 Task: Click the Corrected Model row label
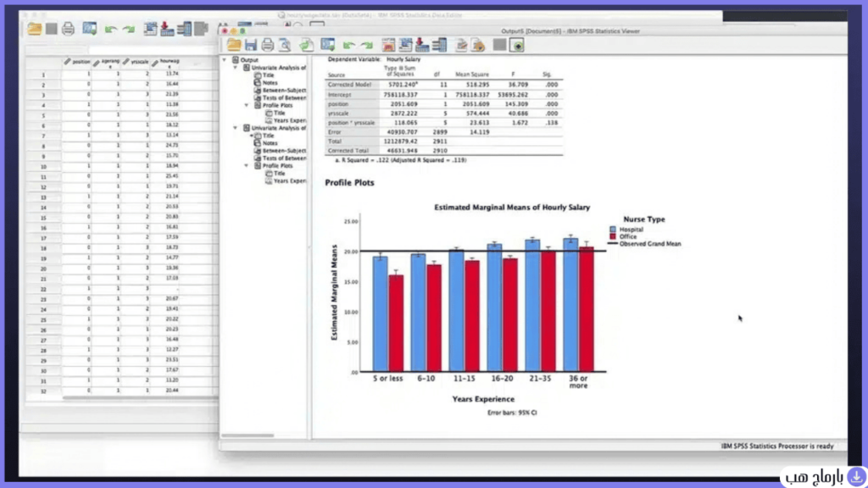[348, 85]
